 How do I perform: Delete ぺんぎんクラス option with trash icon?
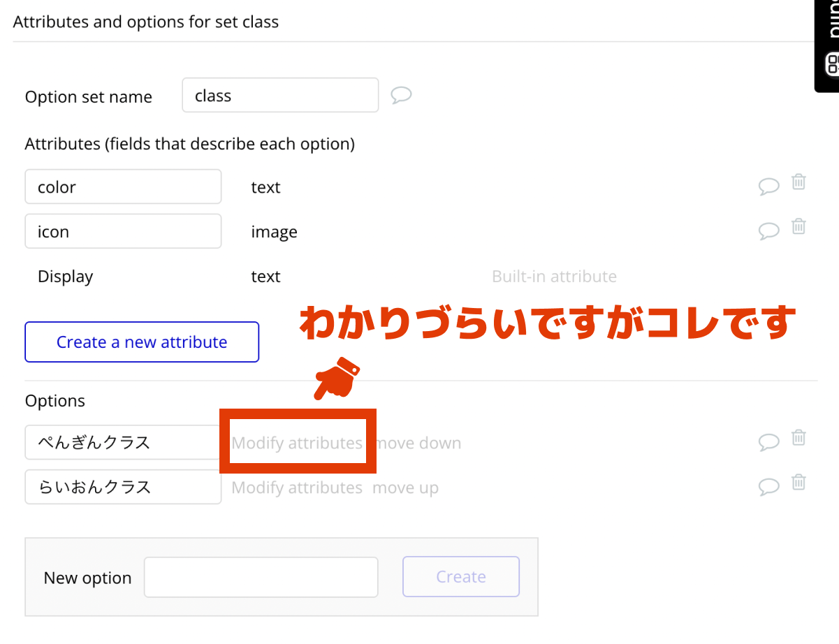click(x=798, y=437)
